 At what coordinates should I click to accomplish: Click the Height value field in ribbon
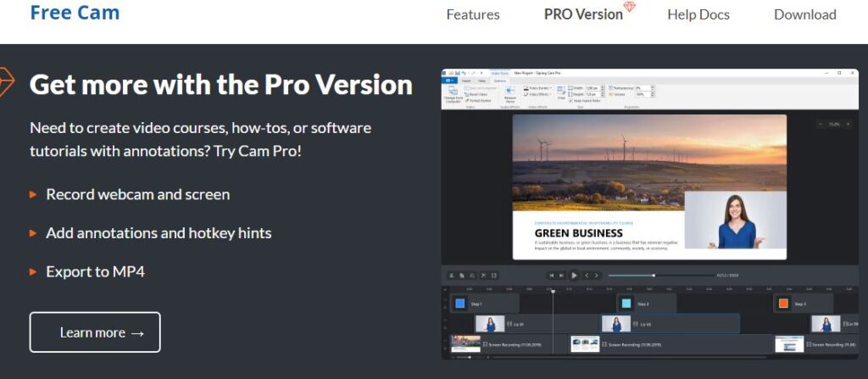tap(594, 94)
